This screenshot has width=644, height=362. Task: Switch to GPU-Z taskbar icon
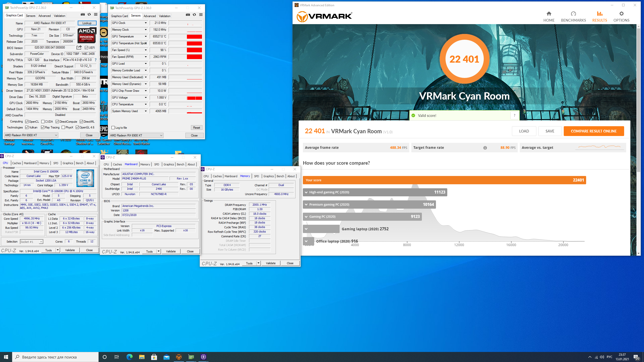[x=191, y=357]
